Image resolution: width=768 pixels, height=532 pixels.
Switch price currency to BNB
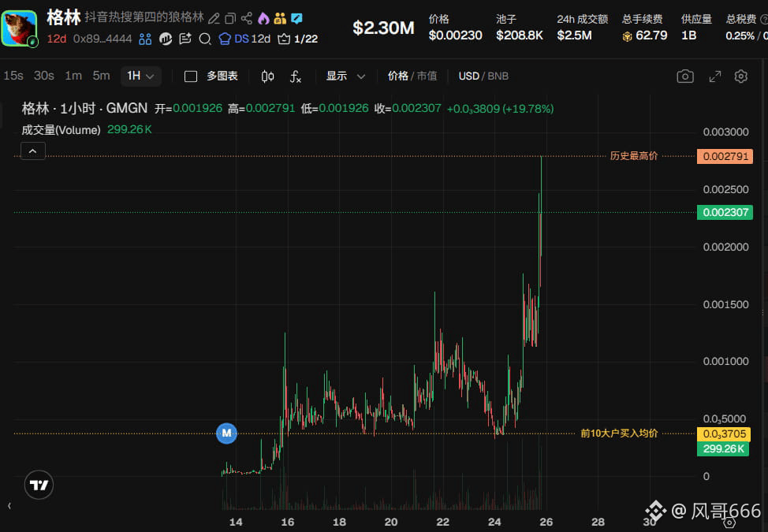point(498,76)
